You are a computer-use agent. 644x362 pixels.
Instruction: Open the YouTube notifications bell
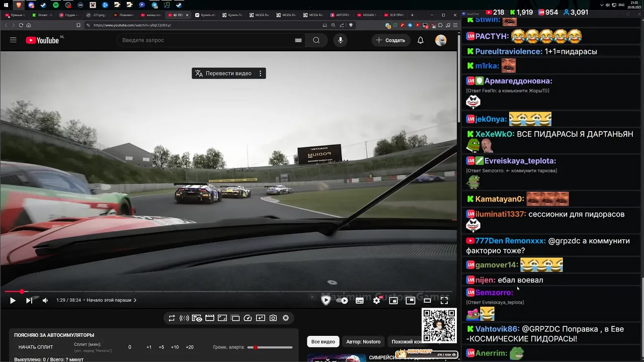click(421, 40)
